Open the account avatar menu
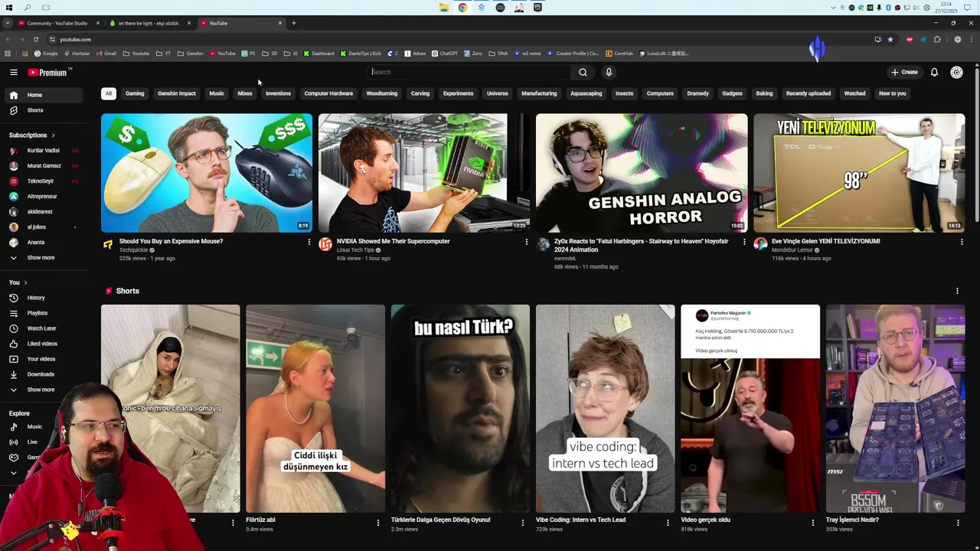This screenshot has height=551, width=980. (x=956, y=72)
